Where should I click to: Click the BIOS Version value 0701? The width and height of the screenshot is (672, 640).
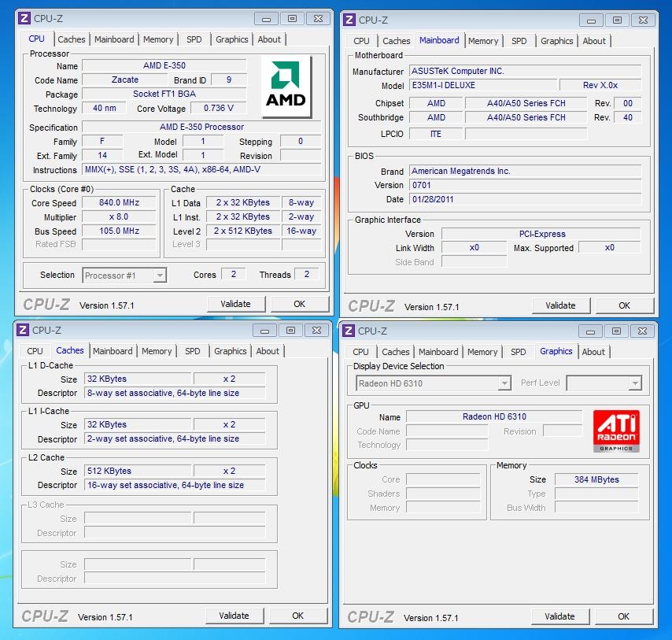click(x=526, y=185)
